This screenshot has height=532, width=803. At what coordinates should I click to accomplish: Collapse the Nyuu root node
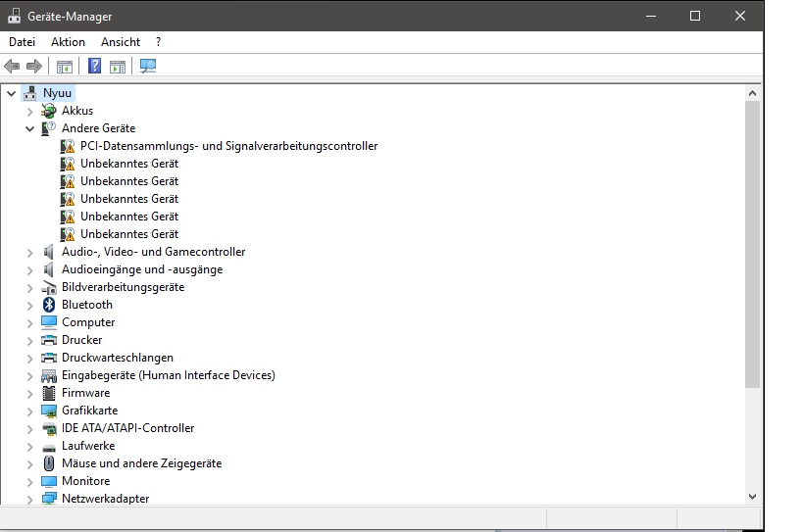coord(11,94)
